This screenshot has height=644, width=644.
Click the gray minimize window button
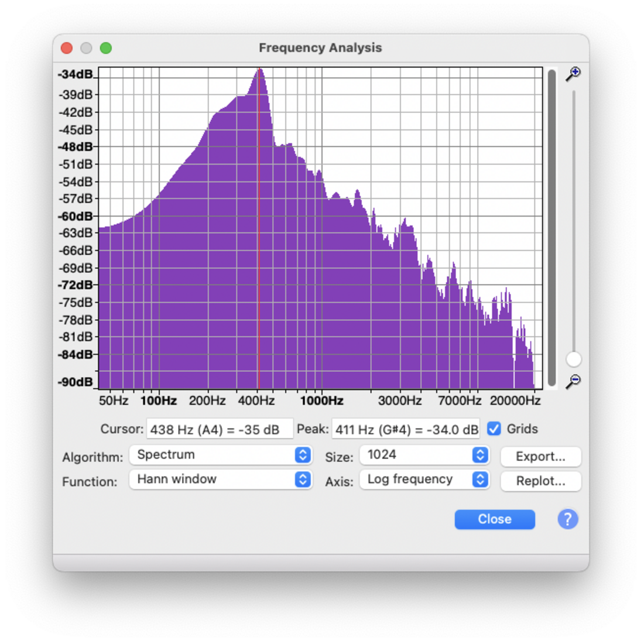(86, 48)
